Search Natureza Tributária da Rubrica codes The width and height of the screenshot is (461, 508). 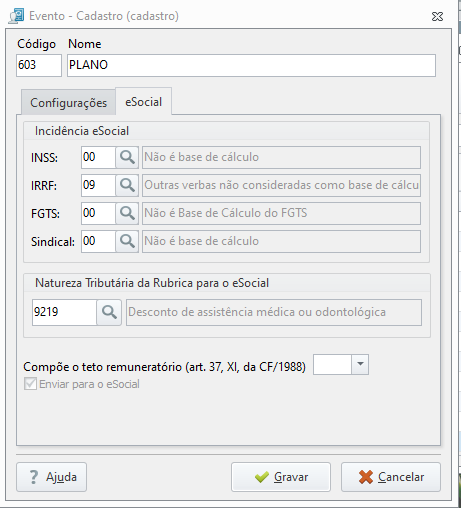coord(109,312)
